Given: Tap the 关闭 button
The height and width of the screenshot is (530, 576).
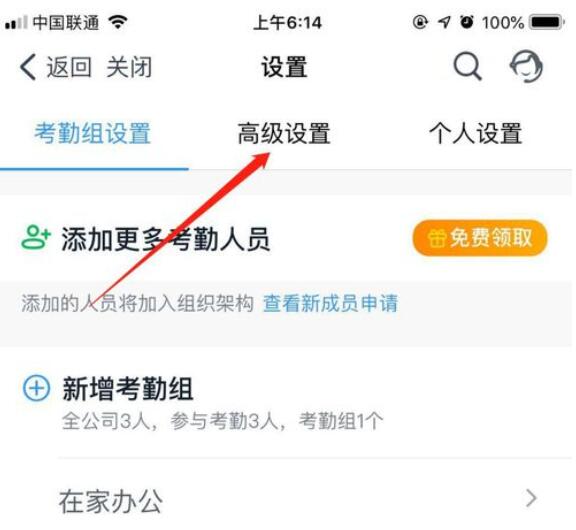Looking at the screenshot, I should (x=129, y=67).
